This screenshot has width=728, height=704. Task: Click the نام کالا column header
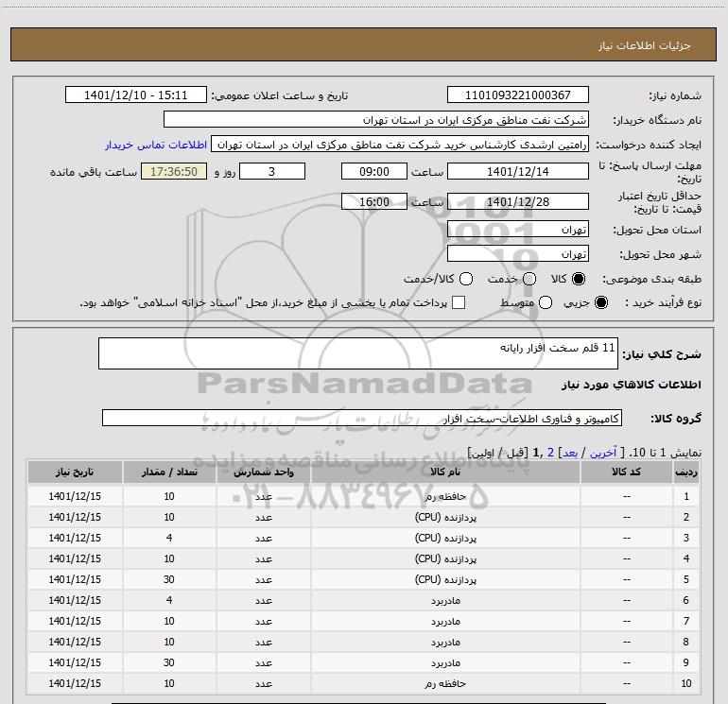click(x=445, y=472)
